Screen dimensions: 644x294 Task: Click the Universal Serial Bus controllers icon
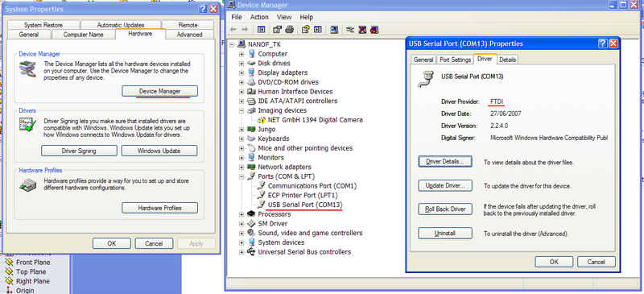point(251,252)
